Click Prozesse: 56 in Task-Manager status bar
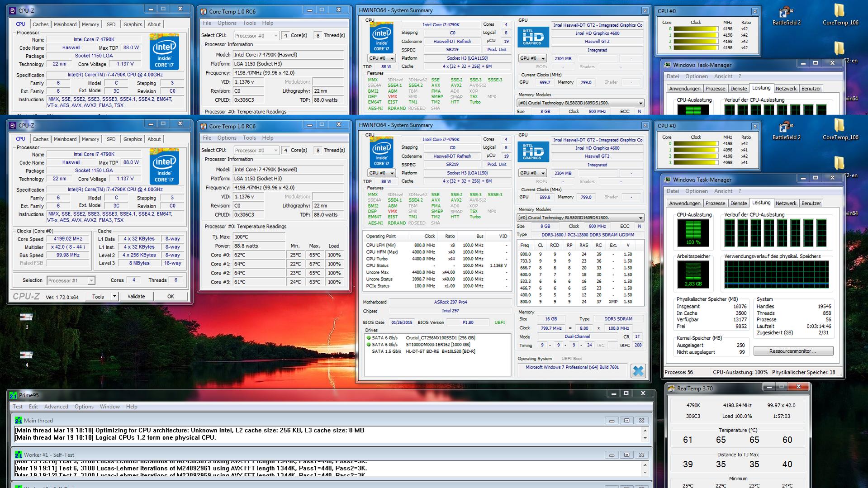This screenshot has height=488, width=868. 678,372
